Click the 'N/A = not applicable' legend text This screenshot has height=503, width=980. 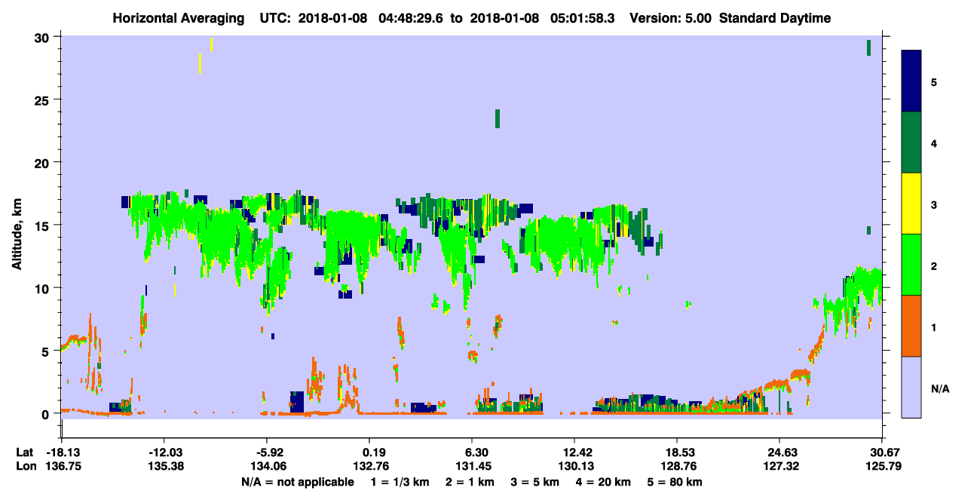point(298,482)
